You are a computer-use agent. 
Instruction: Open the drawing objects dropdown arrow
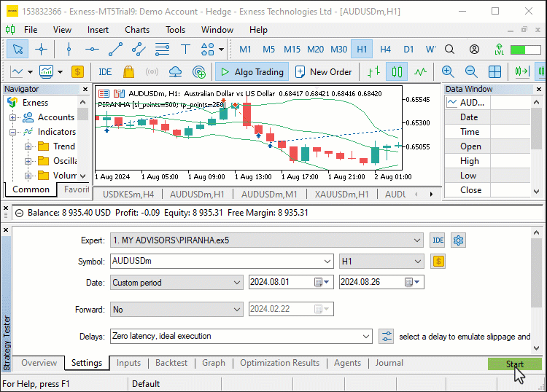221,49
